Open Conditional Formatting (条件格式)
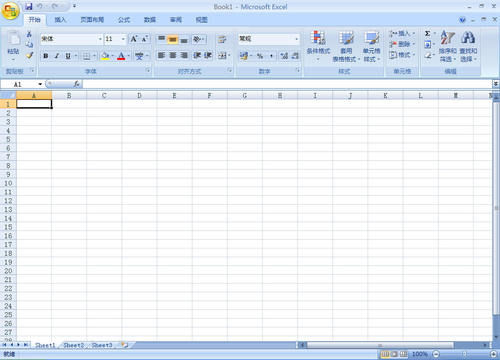The image size is (500, 360). (318, 46)
